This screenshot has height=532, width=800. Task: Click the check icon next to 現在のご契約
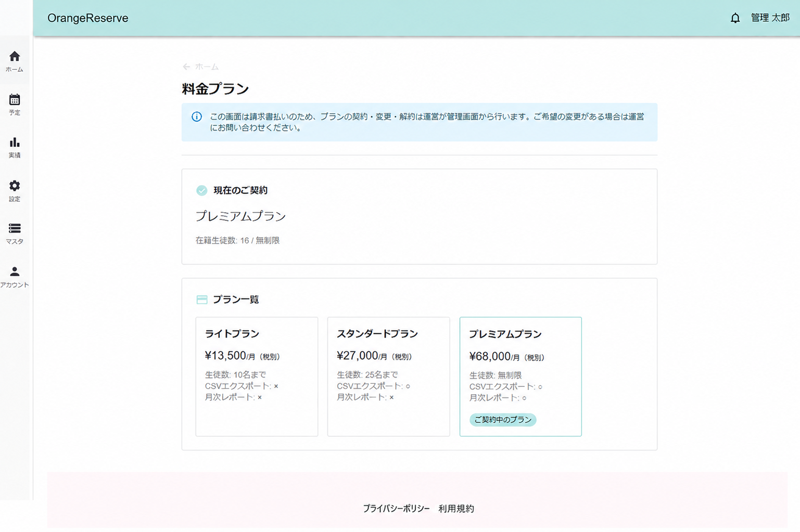(201, 190)
